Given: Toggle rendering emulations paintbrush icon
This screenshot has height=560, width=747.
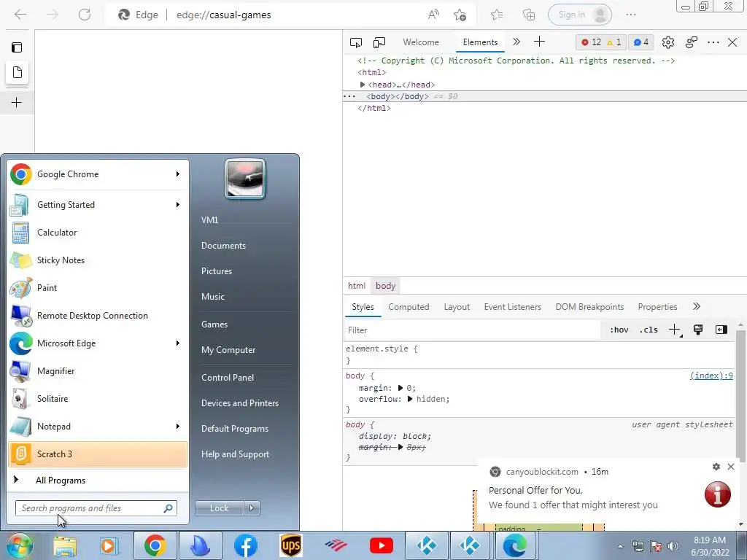Looking at the screenshot, I should (698, 330).
